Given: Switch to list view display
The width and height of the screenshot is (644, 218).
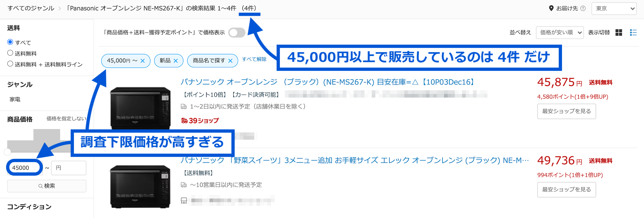Looking at the screenshot, I should (633, 32).
